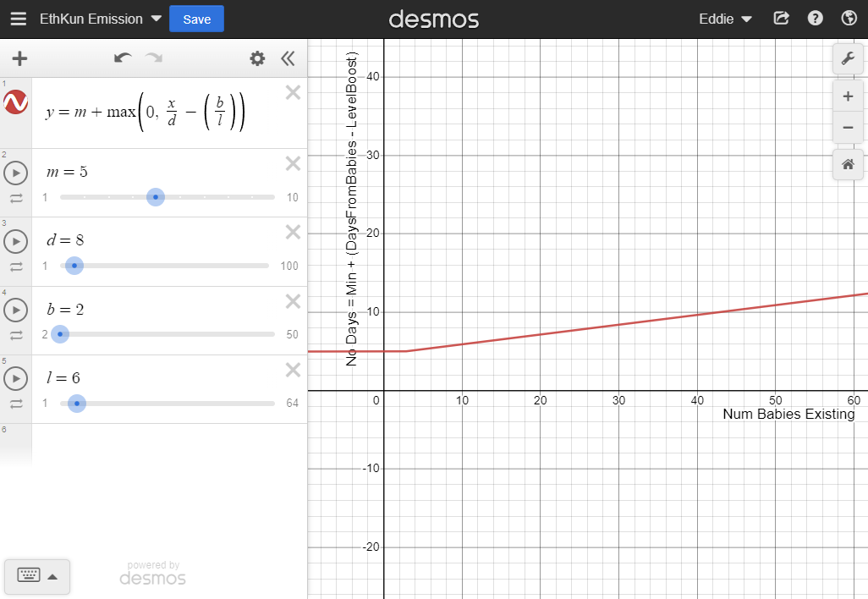868x599 pixels.
Task: Open graph settings wrench icon
Action: [x=848, y=58]
